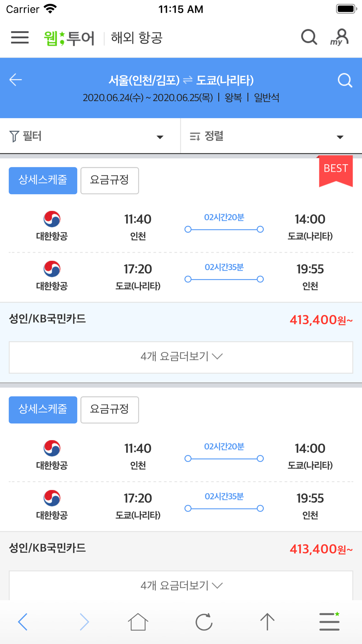Image resolution: width=362 pixels, height=644 pixels.
Task: Open the my page profile icon
Action: (340, 37)
